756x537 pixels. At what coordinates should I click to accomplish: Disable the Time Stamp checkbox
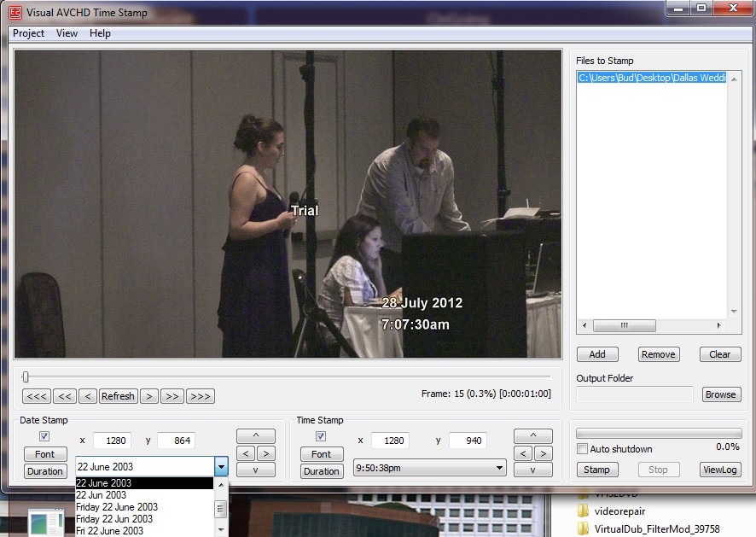[x=321, y=437]
